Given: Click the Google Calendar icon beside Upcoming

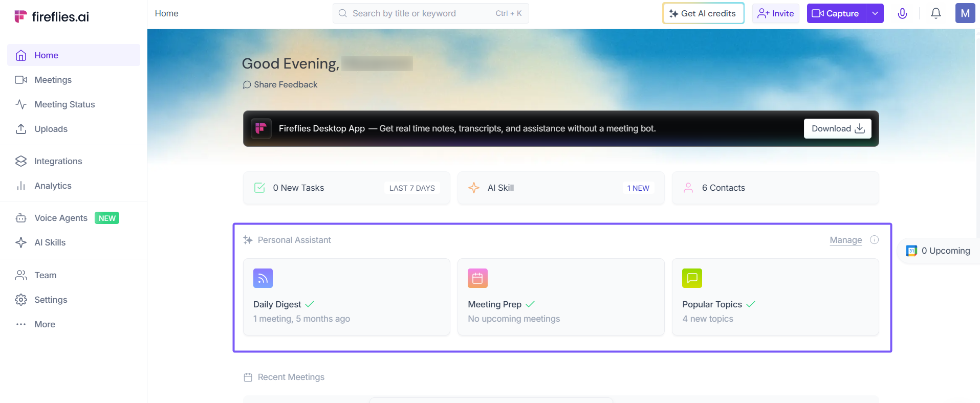Looking at the screenshot, I should click(x=911, y=251).
